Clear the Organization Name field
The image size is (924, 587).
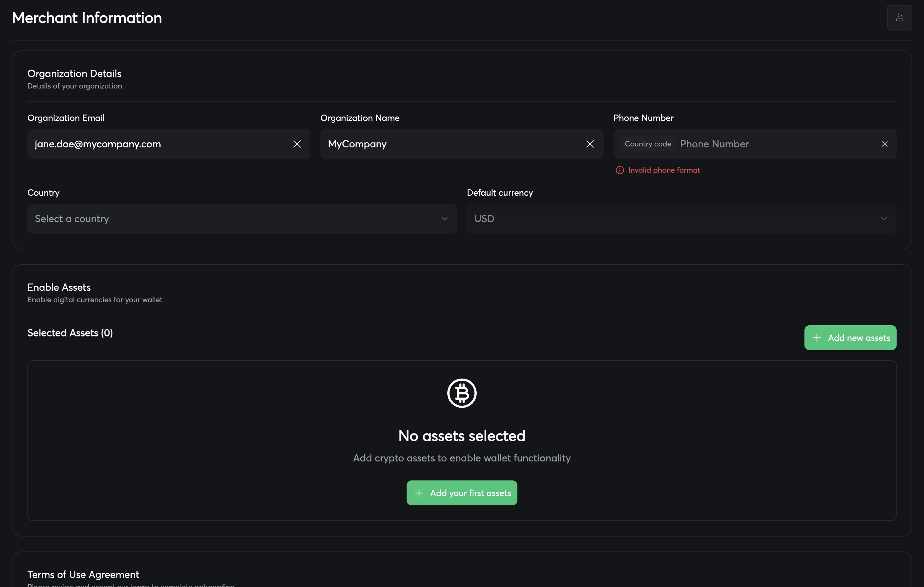tap(590, 144)
